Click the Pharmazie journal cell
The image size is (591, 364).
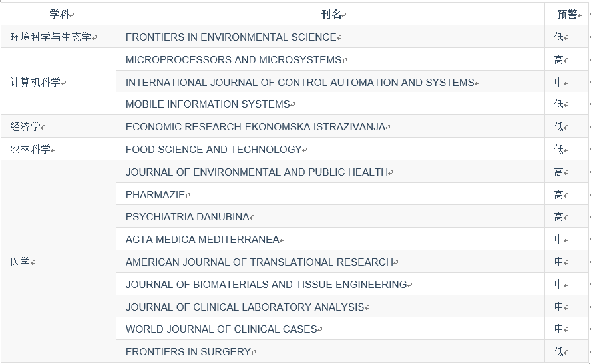tap(331, 194)
